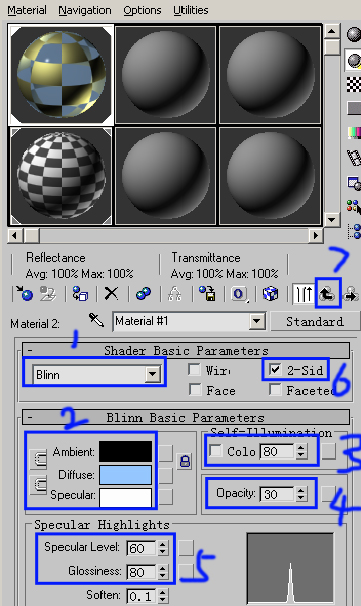Click the Make Unique icon
Image resolution: width=361 pixels, height=606 pixels.
pyautogui.click(x=175, y=294)
